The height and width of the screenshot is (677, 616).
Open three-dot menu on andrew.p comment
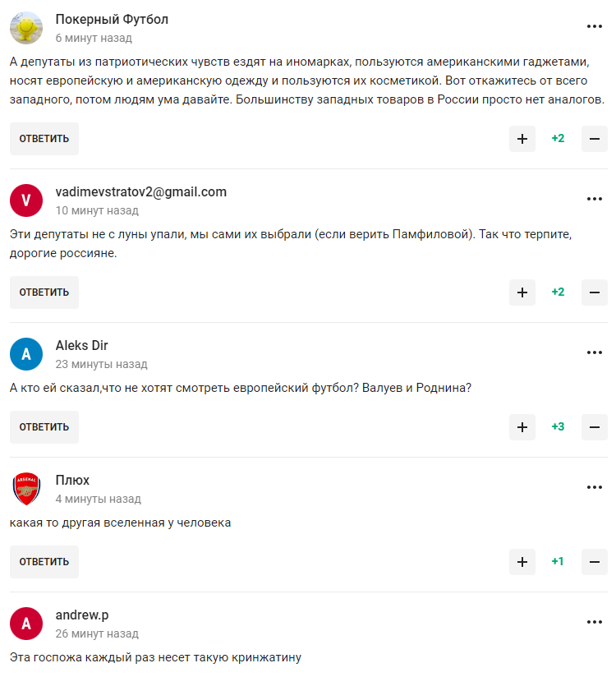point(595,623)
